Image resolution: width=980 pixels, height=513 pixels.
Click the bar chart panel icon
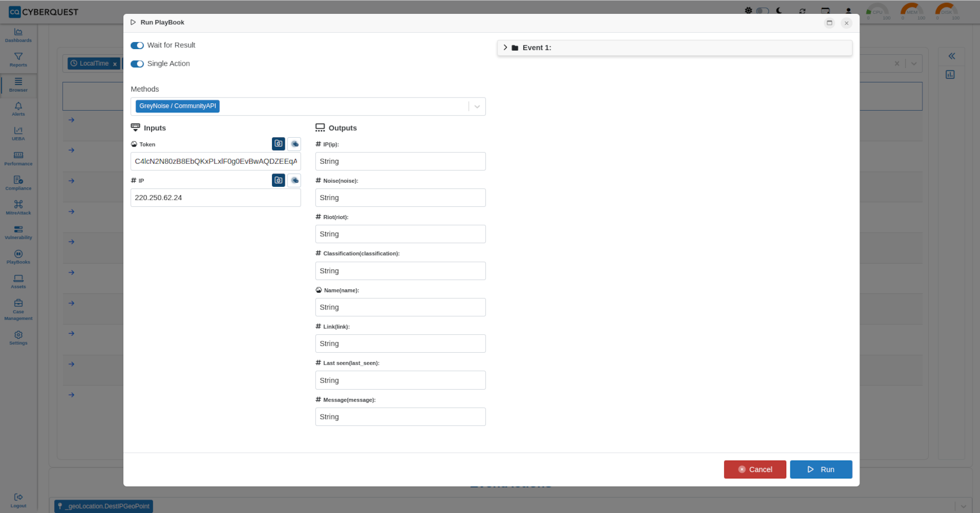pyautogui.click(x=950, y=74)
